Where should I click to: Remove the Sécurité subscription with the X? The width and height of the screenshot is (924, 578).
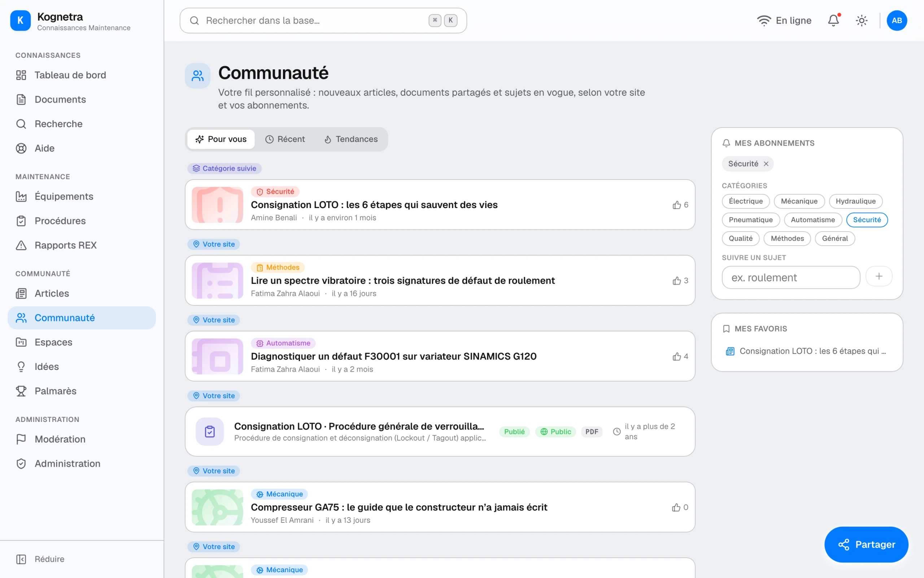(766, 164)
